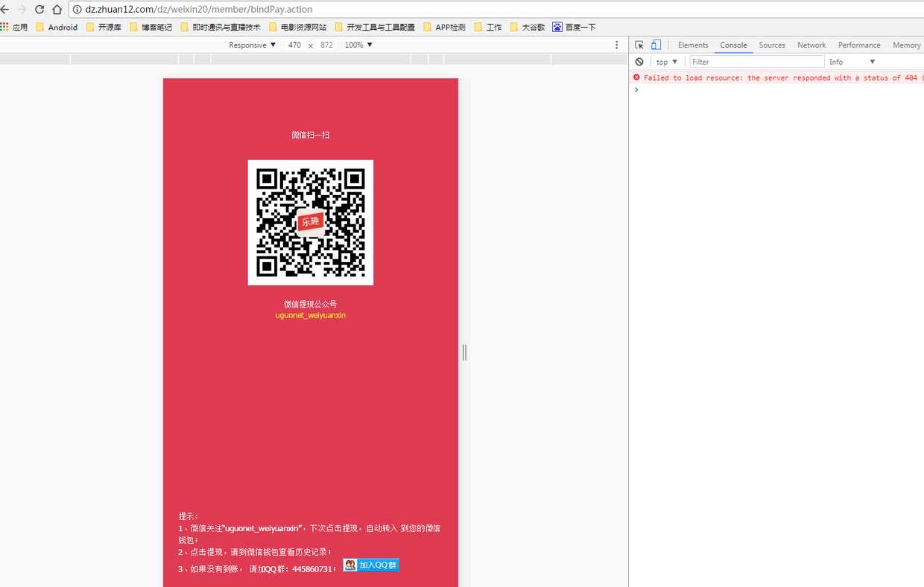The height and width of the screenshot is (587, 924).
Task: Open device toolbar more options menu
Action: click(x=616, y=45)
